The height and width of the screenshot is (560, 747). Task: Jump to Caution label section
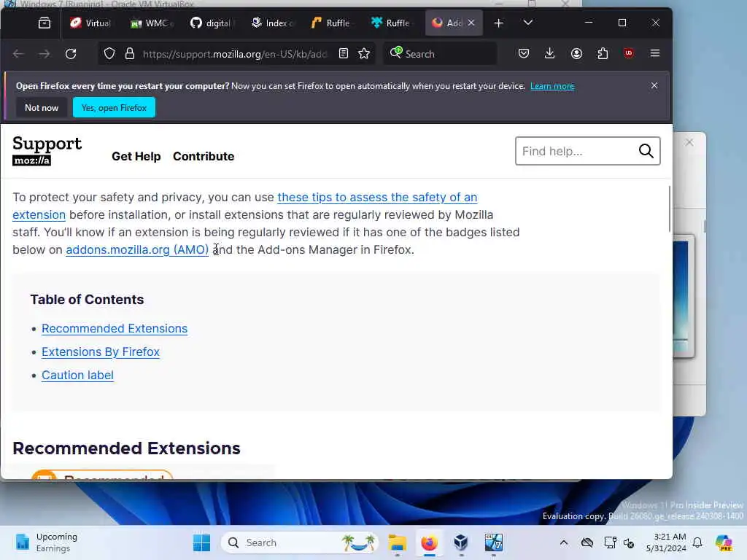(x=77, y=376)
